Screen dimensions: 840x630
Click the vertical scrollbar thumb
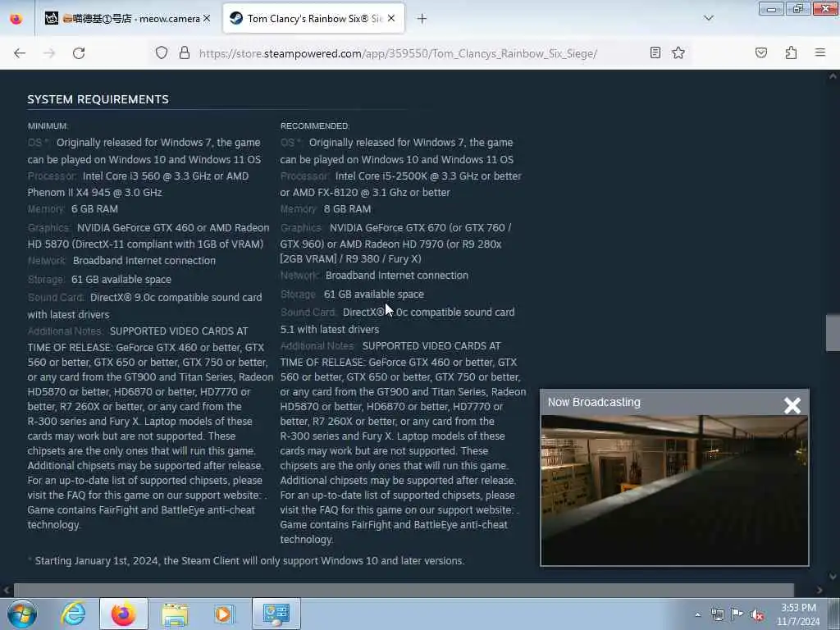pos(833,332)
